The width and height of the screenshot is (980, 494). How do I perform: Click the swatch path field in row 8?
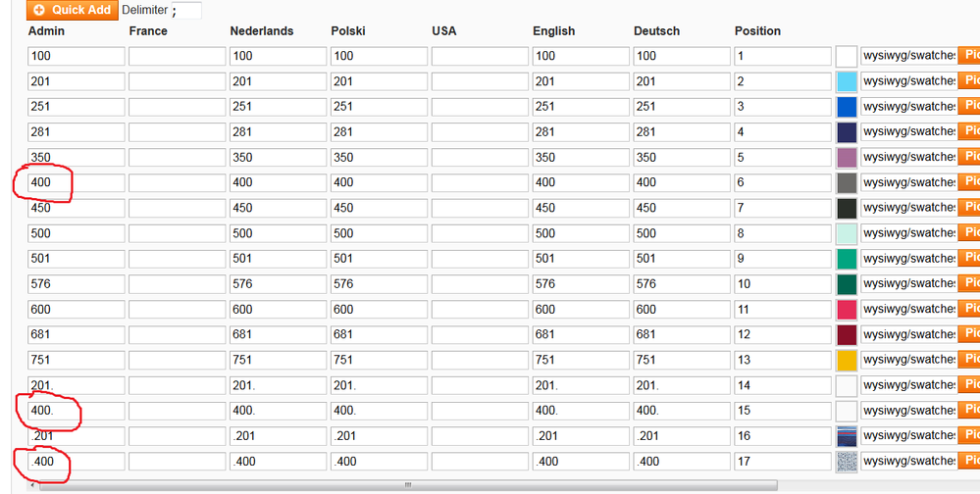pyautogui.click(x=907, y=233)
